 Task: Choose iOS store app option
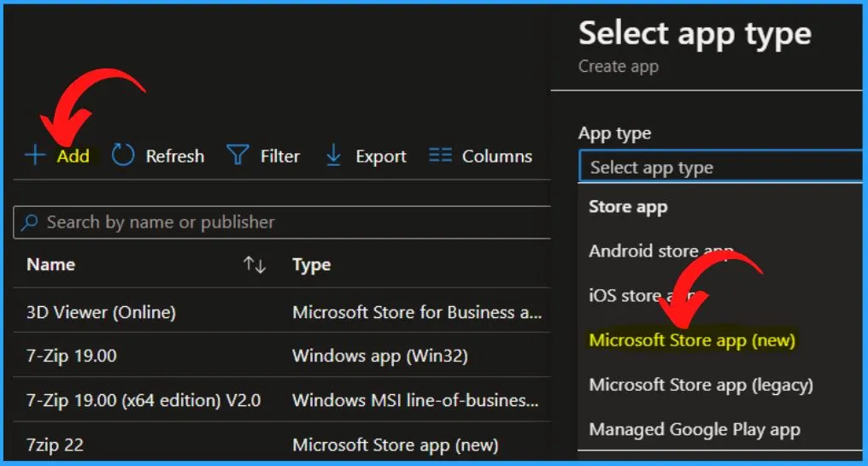642,296
